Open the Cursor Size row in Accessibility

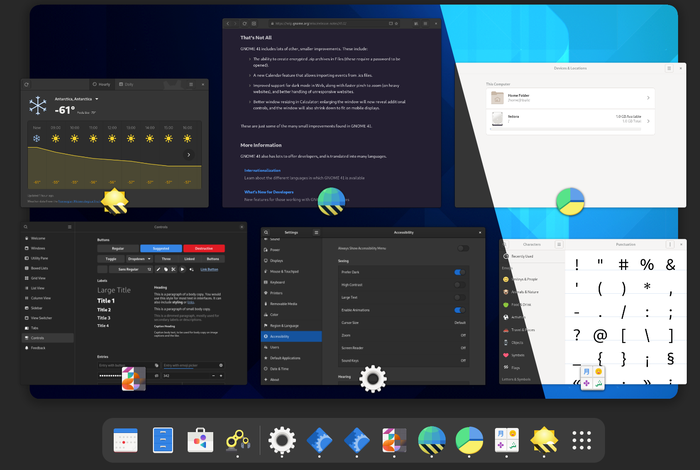tap(404, 322)
